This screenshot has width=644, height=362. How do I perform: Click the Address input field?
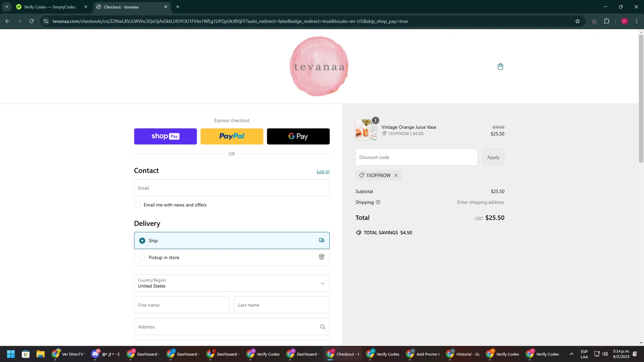tap(232, 327)
